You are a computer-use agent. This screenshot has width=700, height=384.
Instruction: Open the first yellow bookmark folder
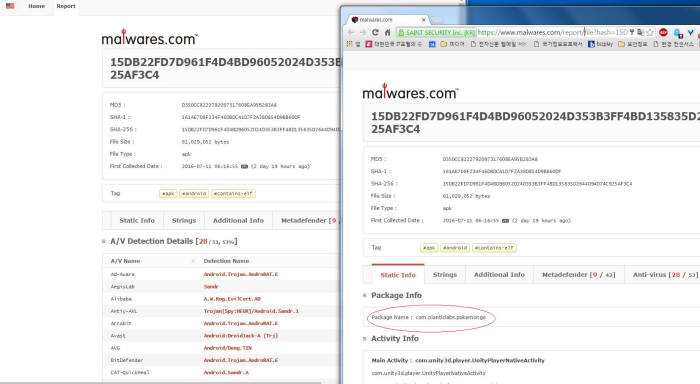coord(452,44)
